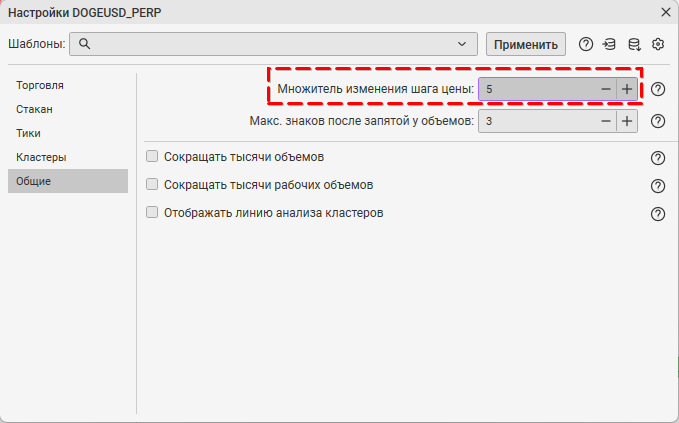Open help for Сокращать тысячи рабочих объемов
The width and height of the screenshot is (679, 423).
tap(658, 186)
